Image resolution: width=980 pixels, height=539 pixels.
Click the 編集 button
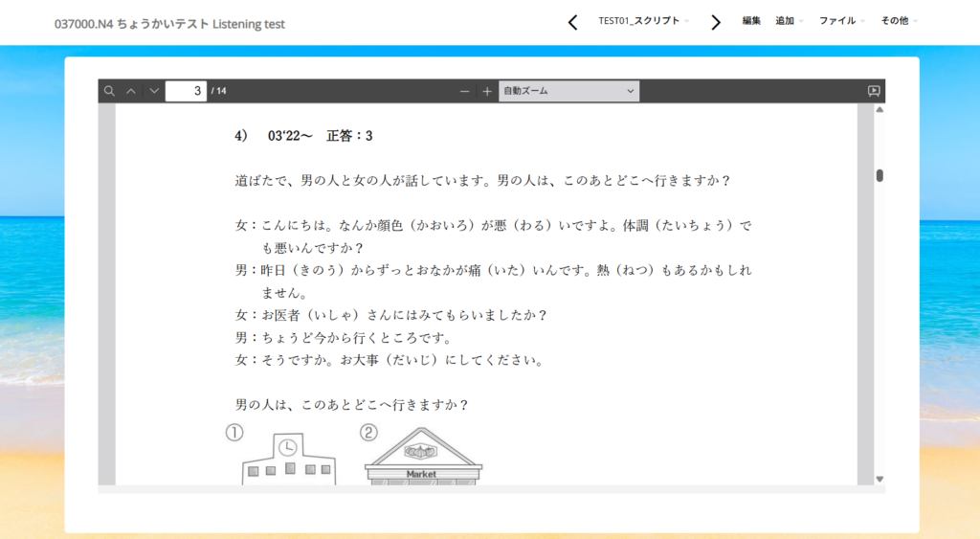pos(751,21)
